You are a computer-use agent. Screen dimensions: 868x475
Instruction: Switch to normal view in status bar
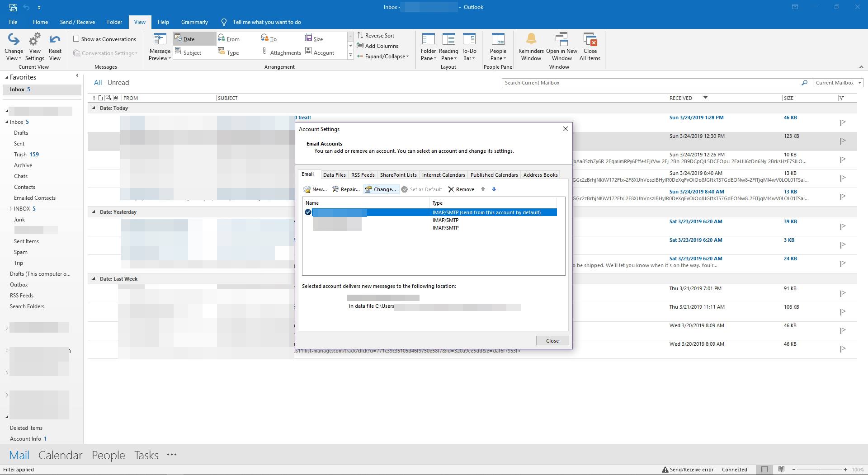764,470
